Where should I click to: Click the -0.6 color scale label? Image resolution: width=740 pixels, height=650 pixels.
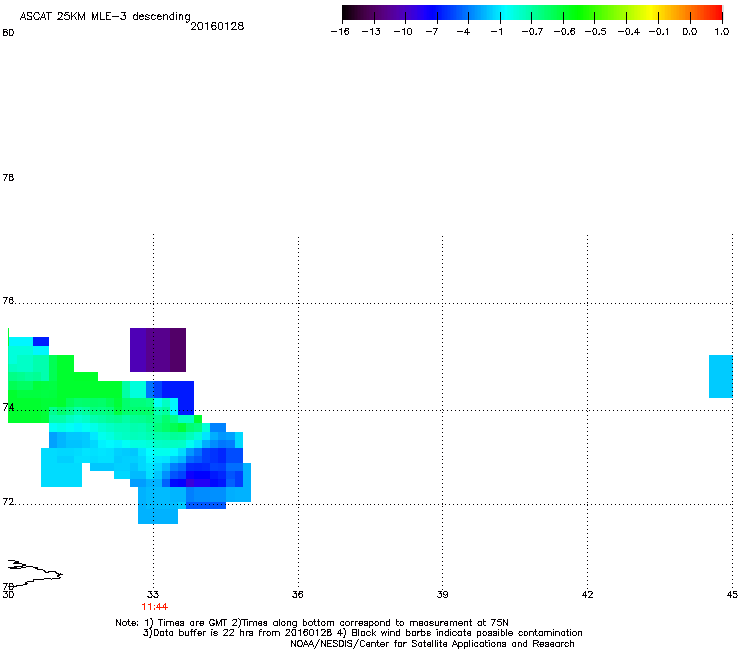point(564,32)
